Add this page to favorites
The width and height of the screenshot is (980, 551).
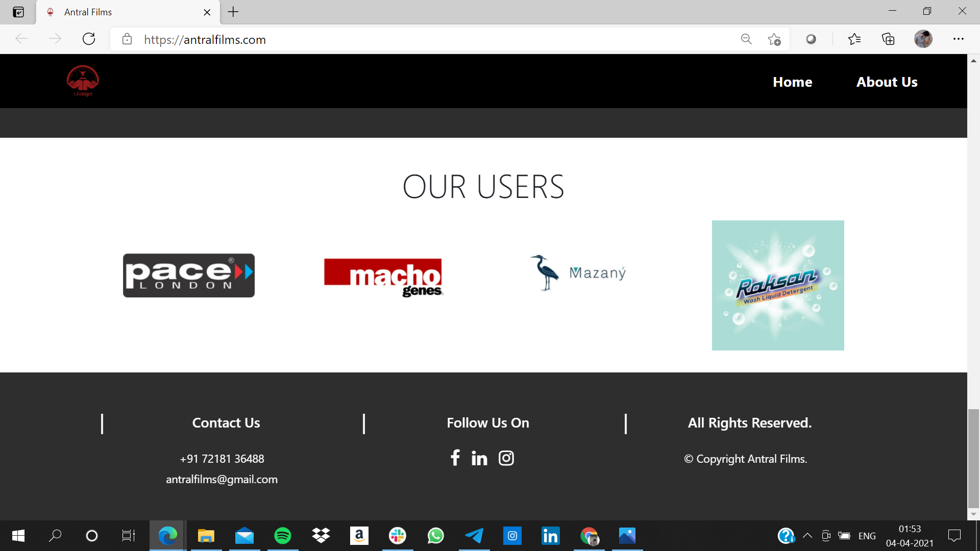[x=774, y=39]
